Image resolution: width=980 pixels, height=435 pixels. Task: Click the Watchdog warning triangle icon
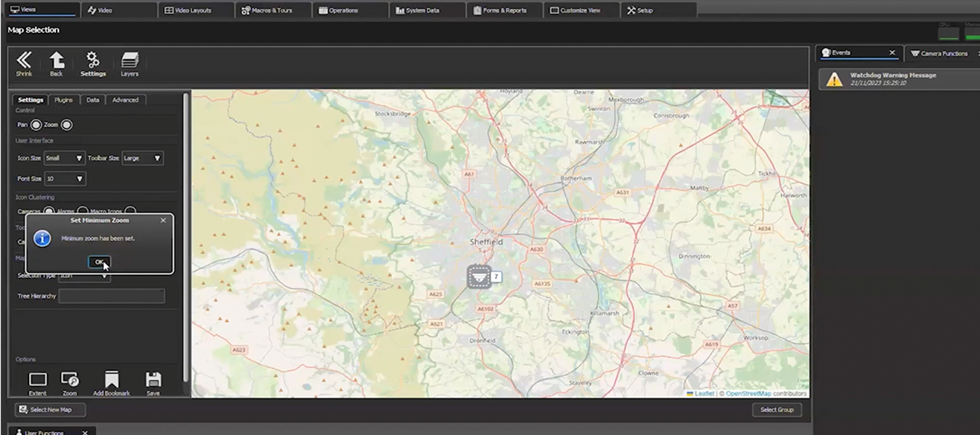pos(834,79)
